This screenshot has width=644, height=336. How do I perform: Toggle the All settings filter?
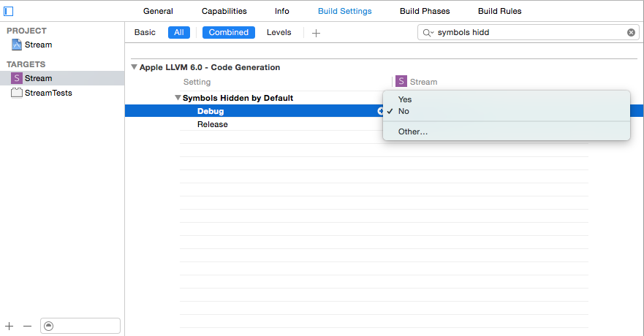point(179,32)
